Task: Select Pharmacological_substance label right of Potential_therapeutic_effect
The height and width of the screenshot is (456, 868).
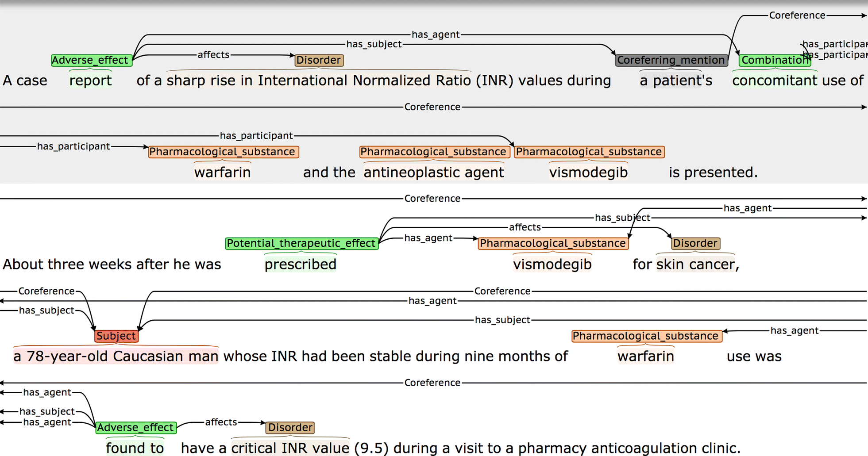Action: 553,243
